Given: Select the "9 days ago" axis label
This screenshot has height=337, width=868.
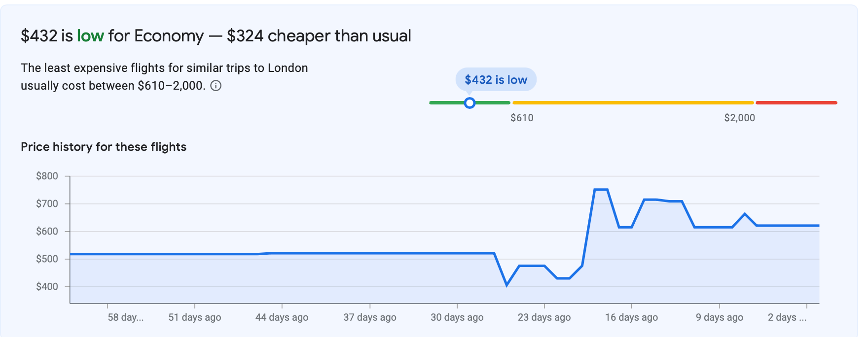Looking at the screenshot, I should click(720, 317).
